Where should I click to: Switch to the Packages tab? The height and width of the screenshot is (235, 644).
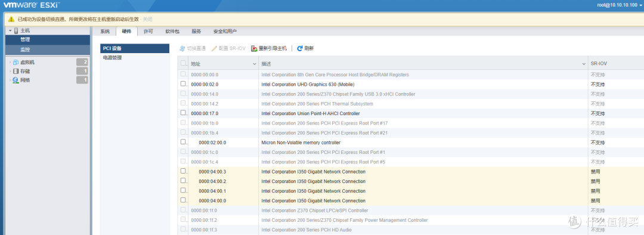click(172, 31)
